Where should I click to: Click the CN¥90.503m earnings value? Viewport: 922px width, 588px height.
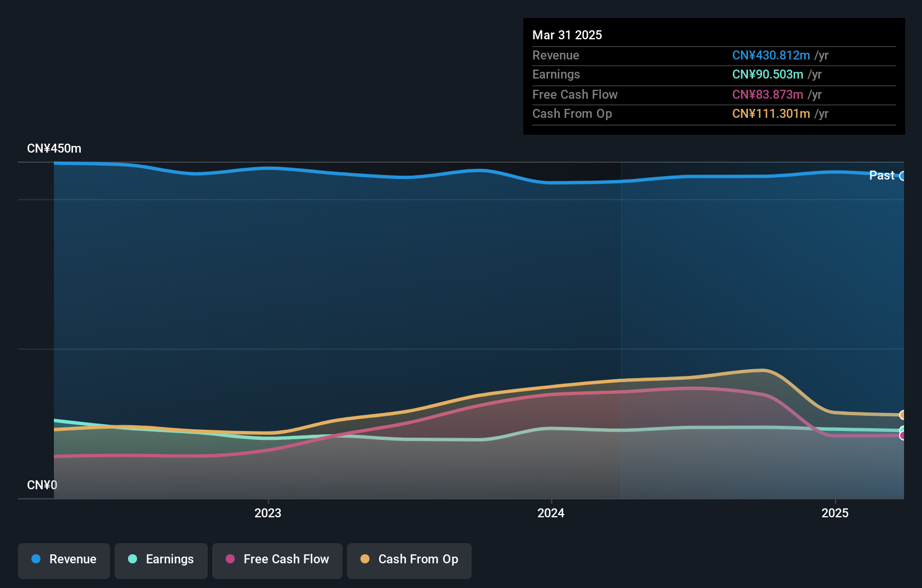(768, 74)
